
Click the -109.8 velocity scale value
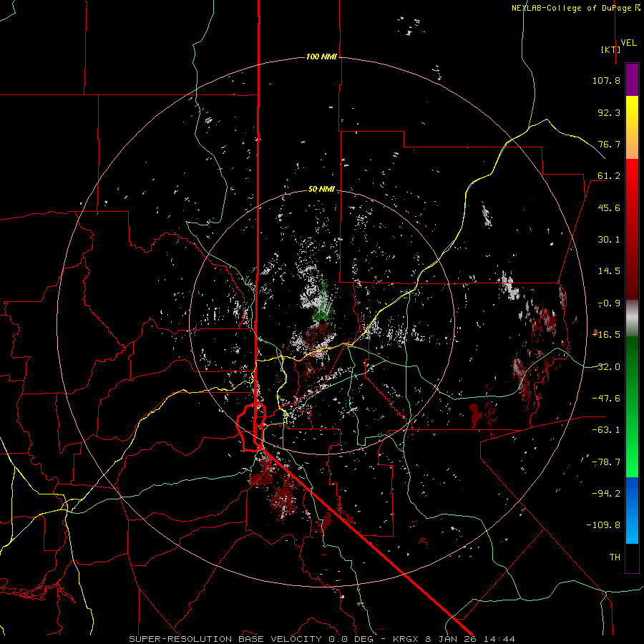[x=603, y=525]
